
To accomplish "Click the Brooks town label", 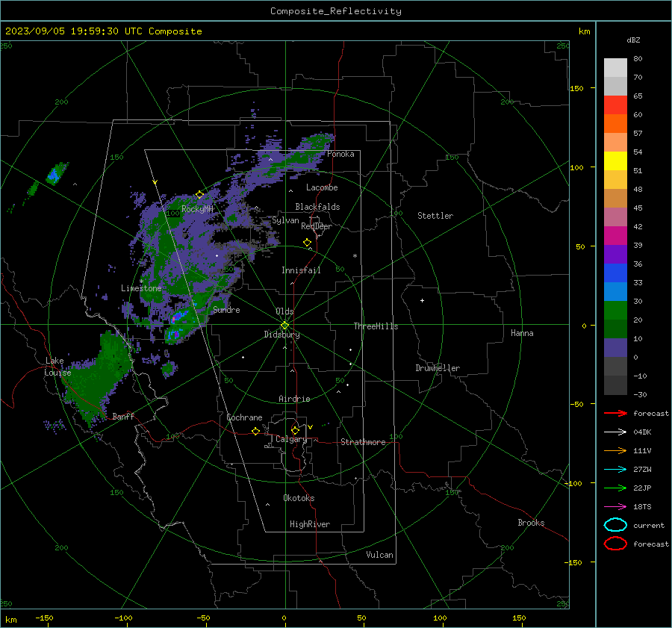I will (531, 523).
